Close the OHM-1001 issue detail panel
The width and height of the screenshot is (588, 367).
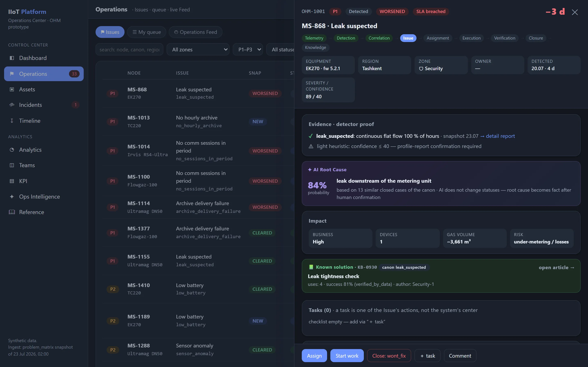click(575, 12)
